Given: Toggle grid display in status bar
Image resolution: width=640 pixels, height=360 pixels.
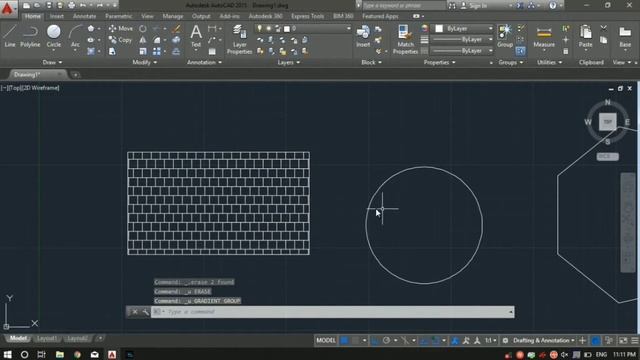Looking at the screenshot, I should (x=344, y=340).
